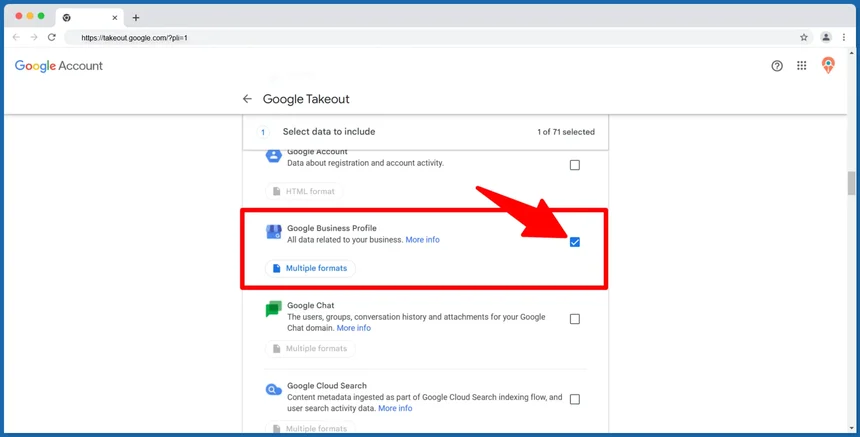
Task: Click the Google Chat bubble icon
Action: click(274, 309)
